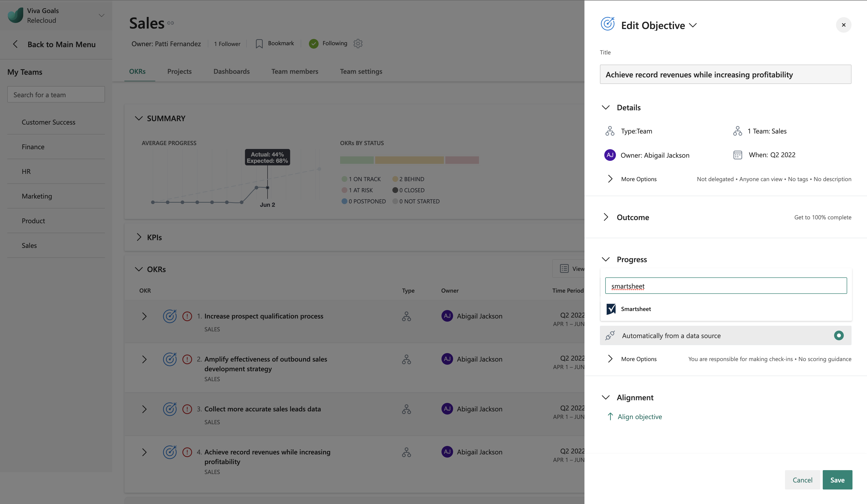Screen dimensions: 867x504
Task: Copy link icon beside Sales title
Action: (x=171, y=23)
